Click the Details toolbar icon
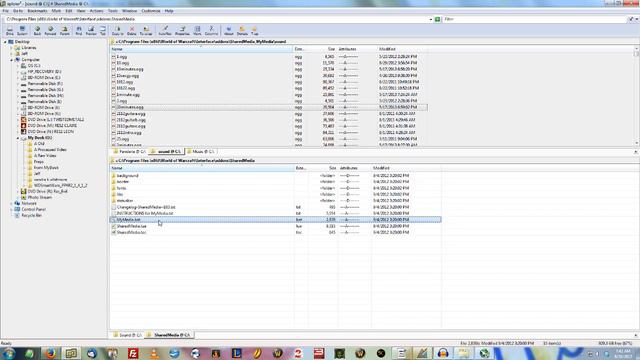640x360 pixels. point(242,30)
